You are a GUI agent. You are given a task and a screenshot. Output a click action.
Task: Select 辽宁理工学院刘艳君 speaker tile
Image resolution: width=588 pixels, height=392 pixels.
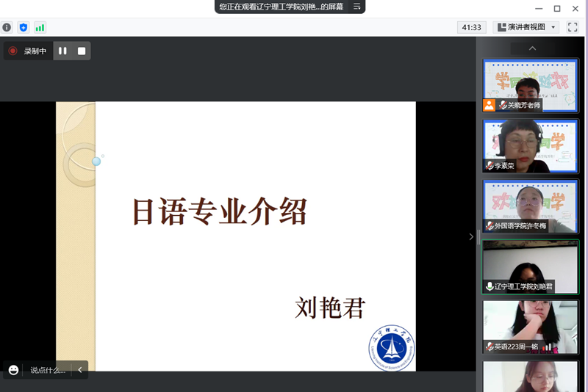(x=530, y=267)
